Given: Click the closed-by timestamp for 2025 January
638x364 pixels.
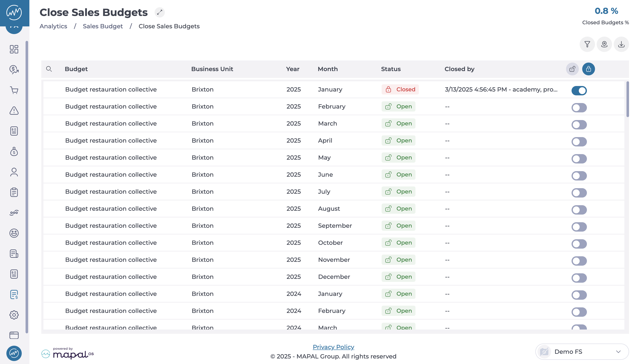Looking at the screenshot, I should pyautogui.click(x=501, y=89).
